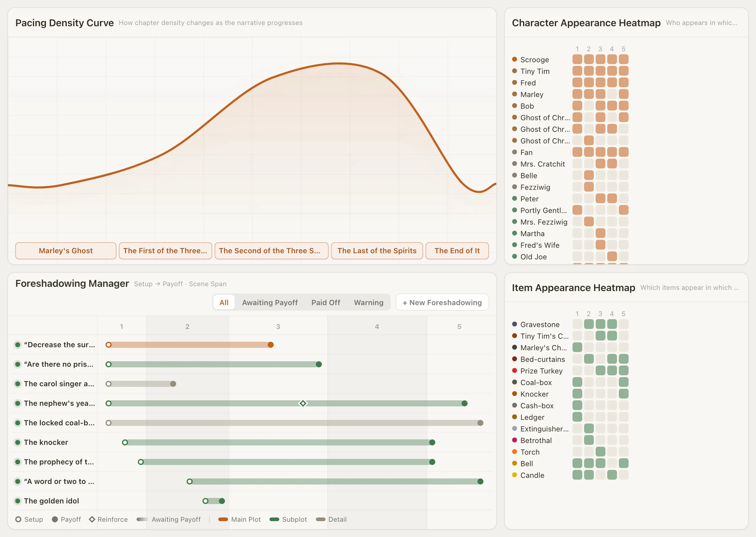The image size is (756, 537).
Task: Click Detail legend swatch
Action: [321, 520]
